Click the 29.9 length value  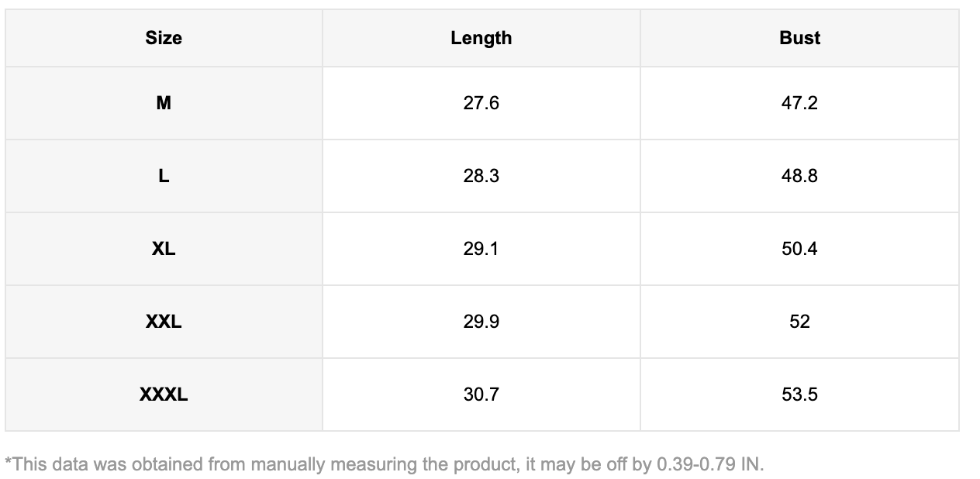pyautogui.click(x=481, y=322)
